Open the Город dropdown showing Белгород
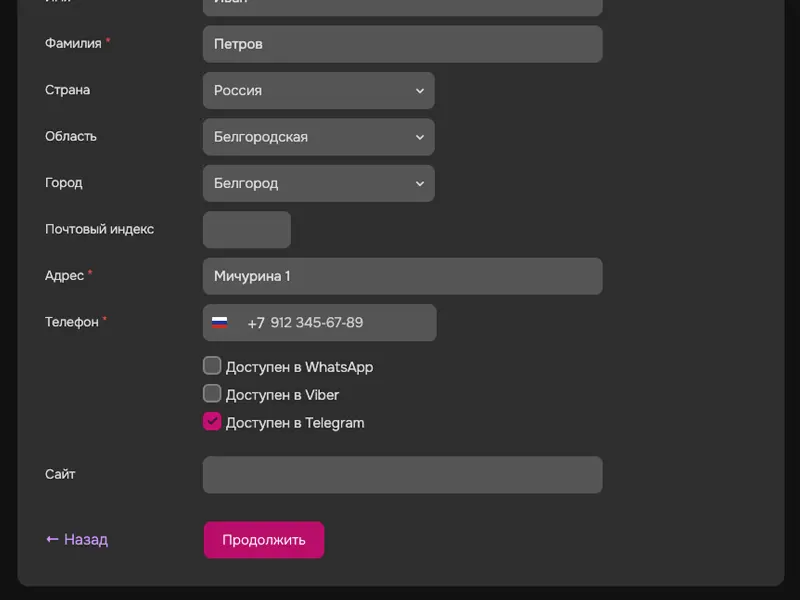This screenshot has width=800, height=600. click(x=318, y=183)
